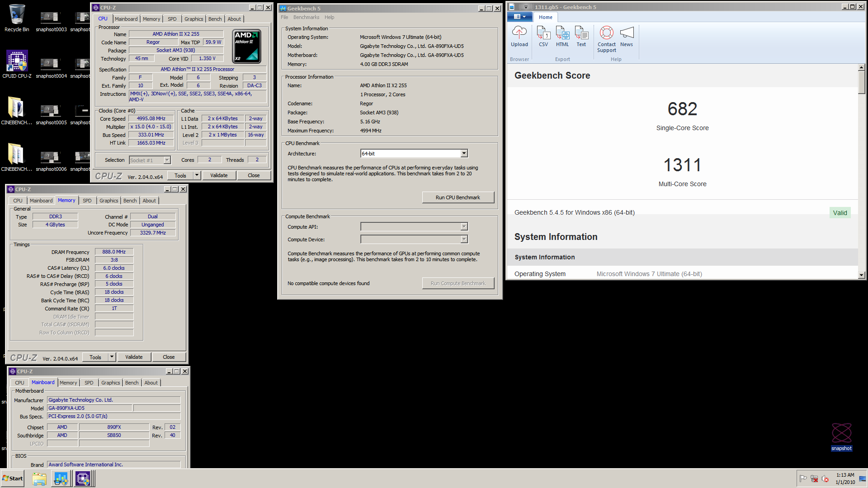Select the Recycle Bin desktop icon
Viewport: 868px width, 488px height.
coord(17,18)
